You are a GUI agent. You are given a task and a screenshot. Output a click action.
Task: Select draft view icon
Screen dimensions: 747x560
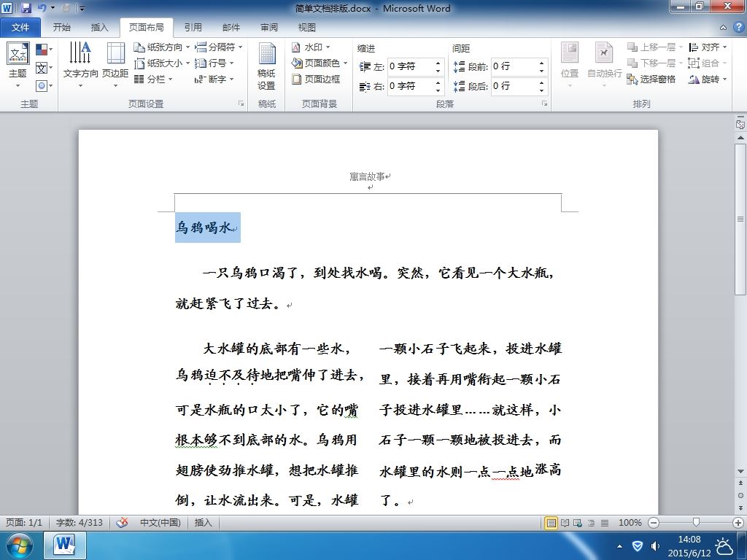[x=605, y=523]
